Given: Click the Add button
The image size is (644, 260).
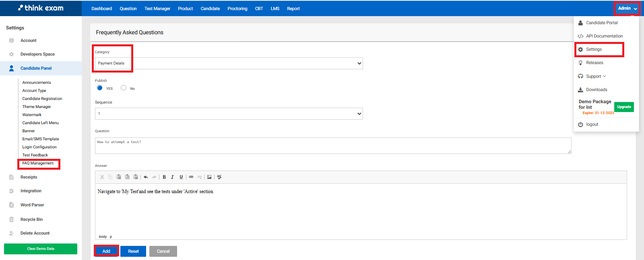Looking at the screenshot, I should point(106,251).
